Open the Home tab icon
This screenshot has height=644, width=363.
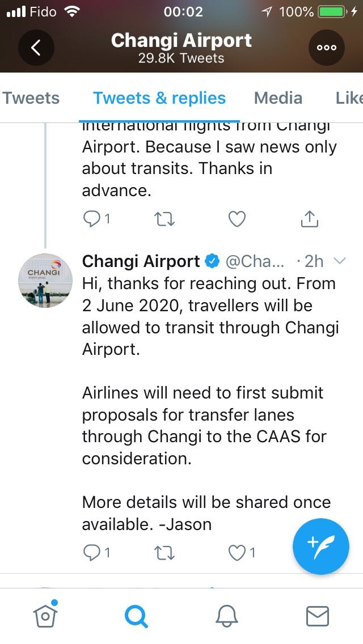pyautogui.click(x=47, y=615)
